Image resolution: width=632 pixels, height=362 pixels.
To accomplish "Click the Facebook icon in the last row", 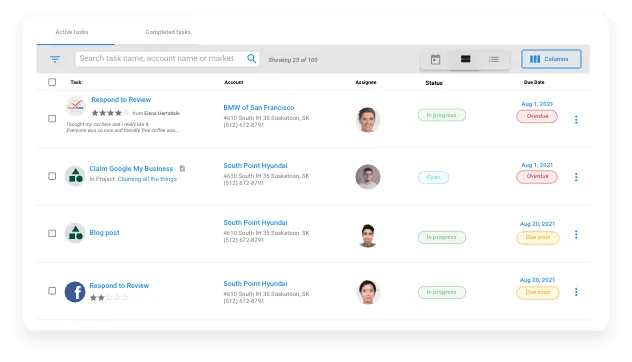I will (x=75, y=292).
